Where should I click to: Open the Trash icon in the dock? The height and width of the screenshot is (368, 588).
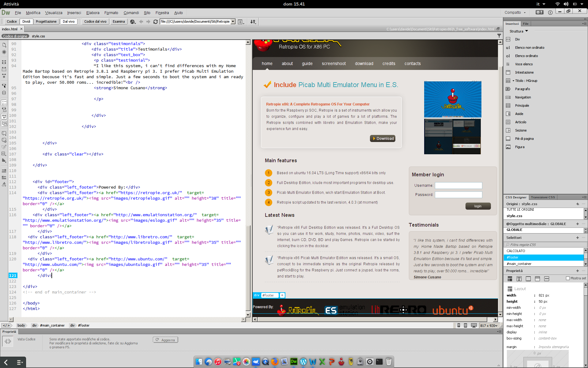pos(389,362)
